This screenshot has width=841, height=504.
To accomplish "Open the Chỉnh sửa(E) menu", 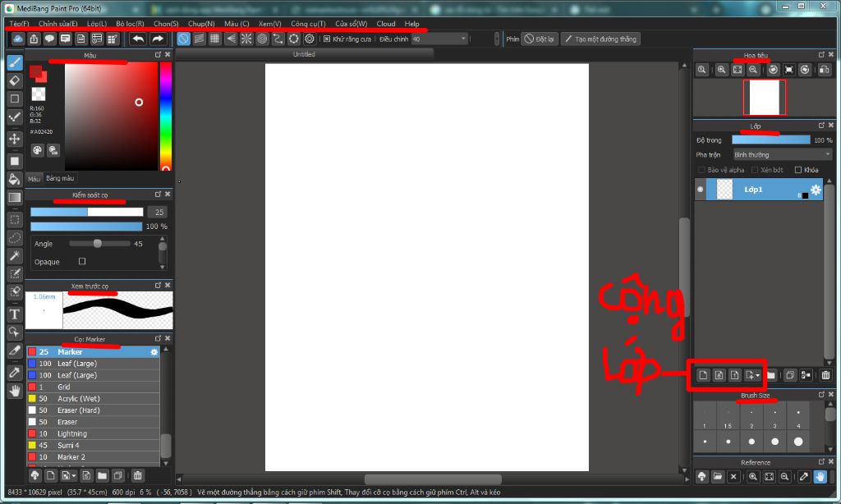I will [x=58, y=24].
